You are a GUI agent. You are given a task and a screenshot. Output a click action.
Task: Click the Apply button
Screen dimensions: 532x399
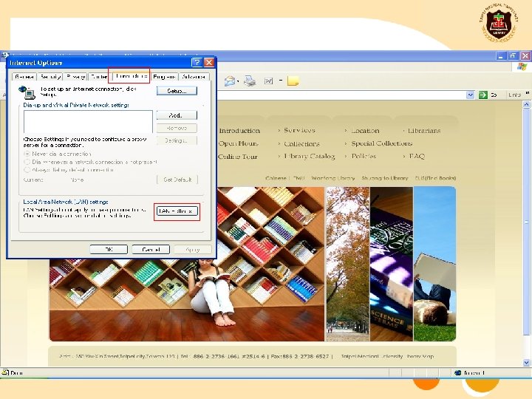point(193,250)
